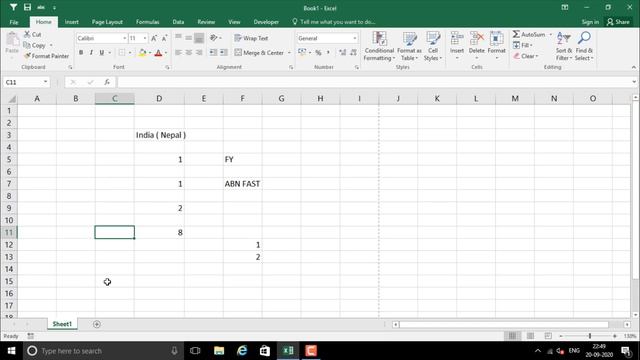Viewport: 640px width, 360px height.
Task: Click the Tell me what you want to do box
Action: click(334, 22)
